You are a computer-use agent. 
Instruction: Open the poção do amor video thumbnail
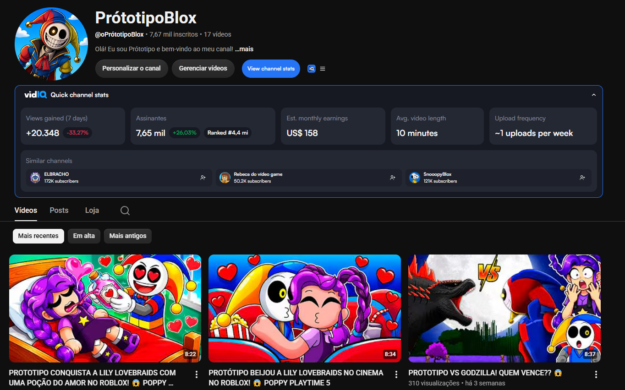105,308
